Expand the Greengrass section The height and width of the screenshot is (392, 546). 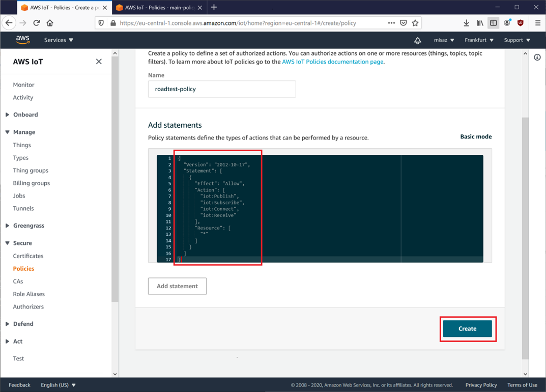click(28, 226)
